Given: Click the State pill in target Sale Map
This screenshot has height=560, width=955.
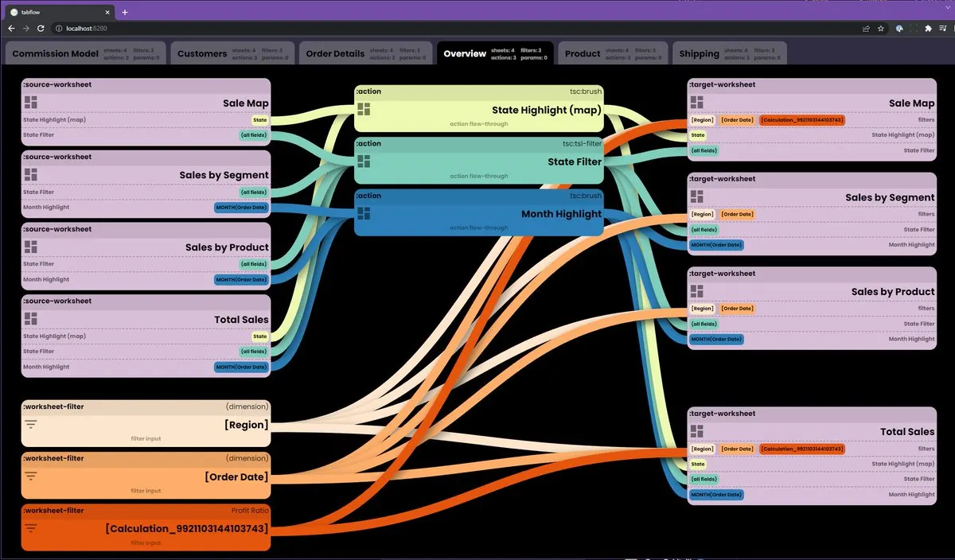Looking at the screenshot, I should (x=698, y=135).
